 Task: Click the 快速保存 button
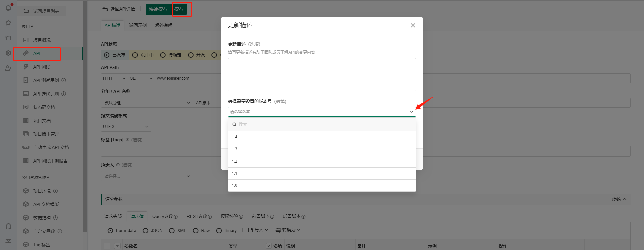(158, 9)
